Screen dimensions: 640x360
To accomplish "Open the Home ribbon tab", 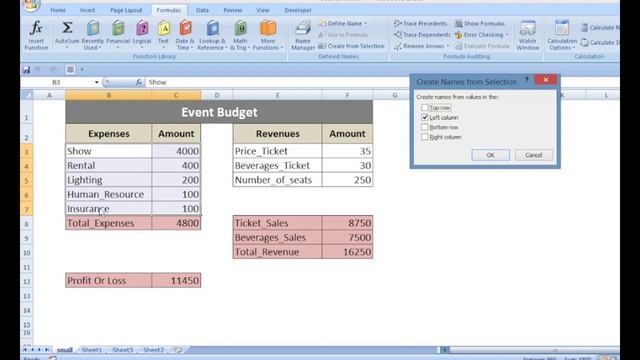I will tap(58, 10).
